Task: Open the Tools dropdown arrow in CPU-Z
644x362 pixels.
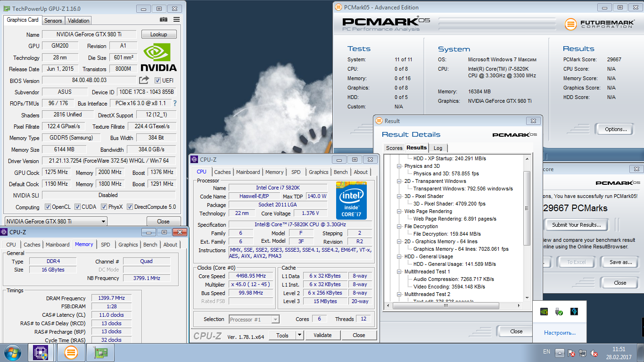Action: [x=299, y=335]
